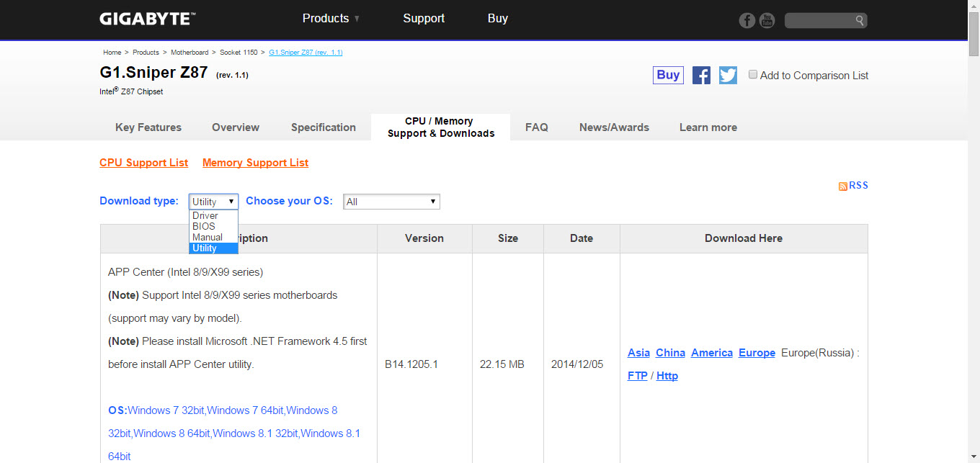Open the CPU Support List link
Screen dimensions: 980x463
144,163
